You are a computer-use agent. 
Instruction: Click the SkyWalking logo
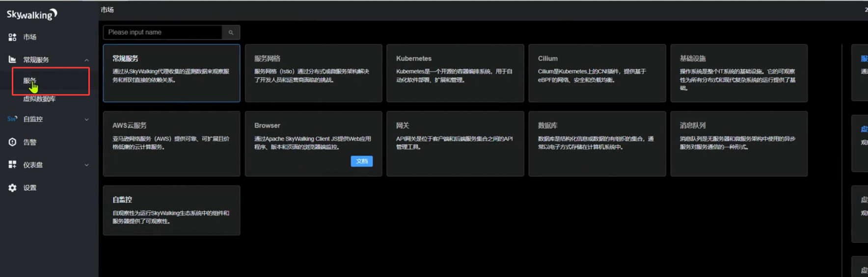(x=32, y=14)
